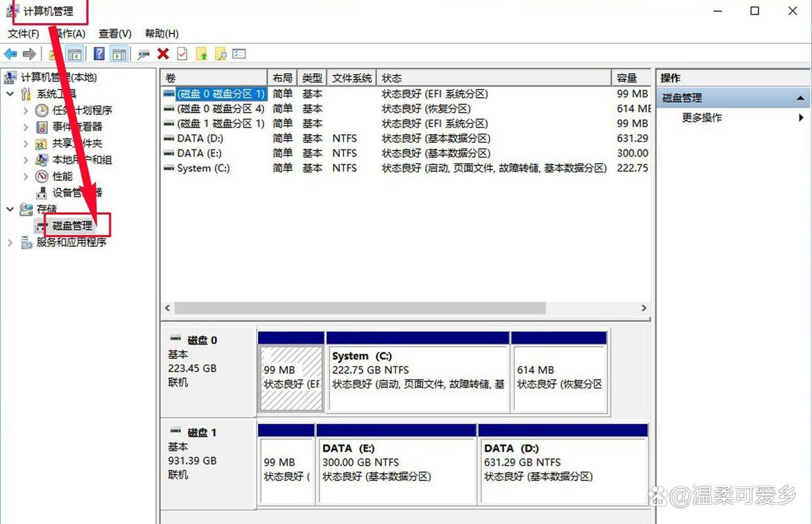The height and width of the screenshot is (524, 812).
Task: Click the folder with up arrow toolbar icon
Action: coord(201,54)
